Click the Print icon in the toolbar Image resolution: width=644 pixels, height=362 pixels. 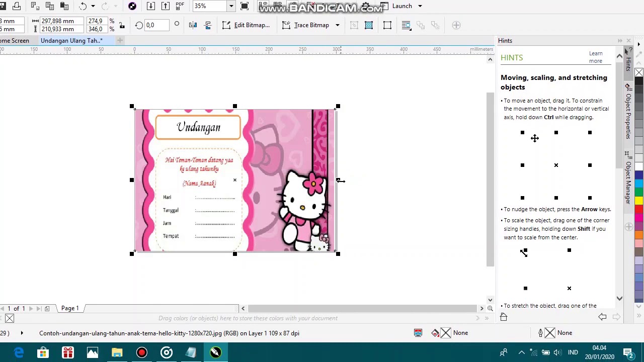17,6
